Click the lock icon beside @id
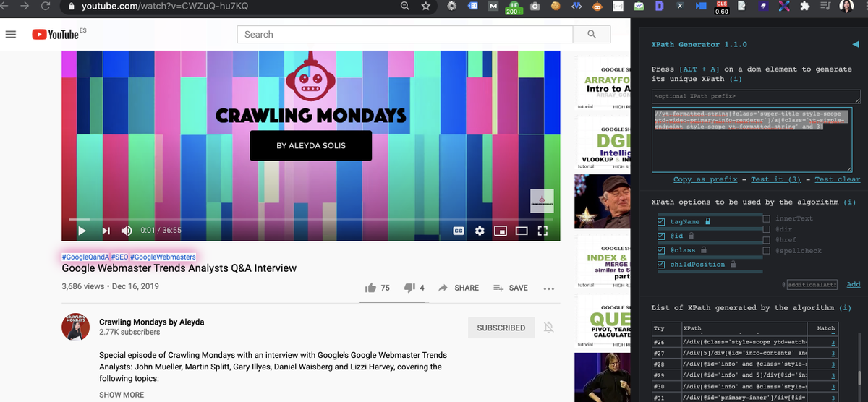The height and width of the screenshot is (402, 868). click(x=692, y=236)
